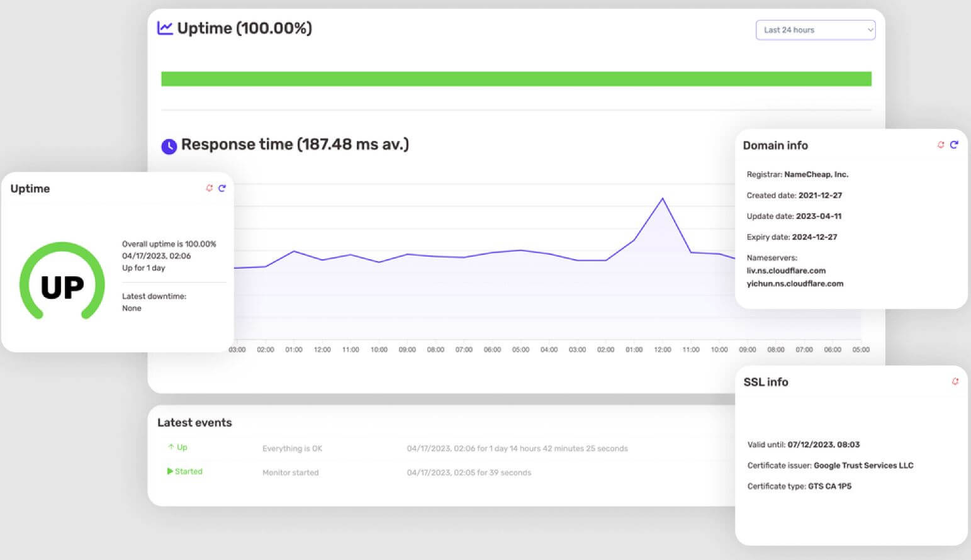
Task: Click the green play icon beside Started
Action: 170,471
